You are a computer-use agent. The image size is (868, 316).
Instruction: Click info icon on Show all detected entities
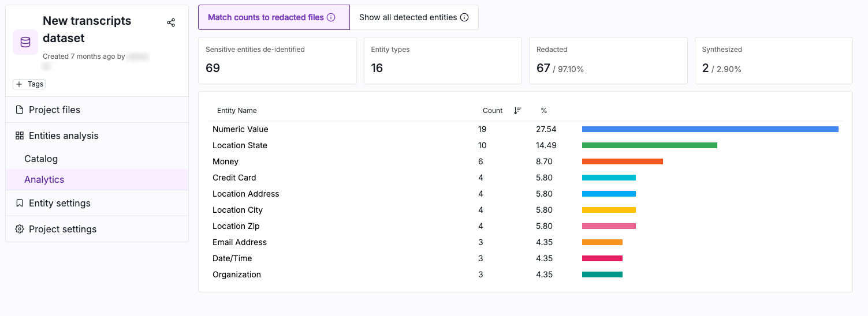click(x=464, y=17)
